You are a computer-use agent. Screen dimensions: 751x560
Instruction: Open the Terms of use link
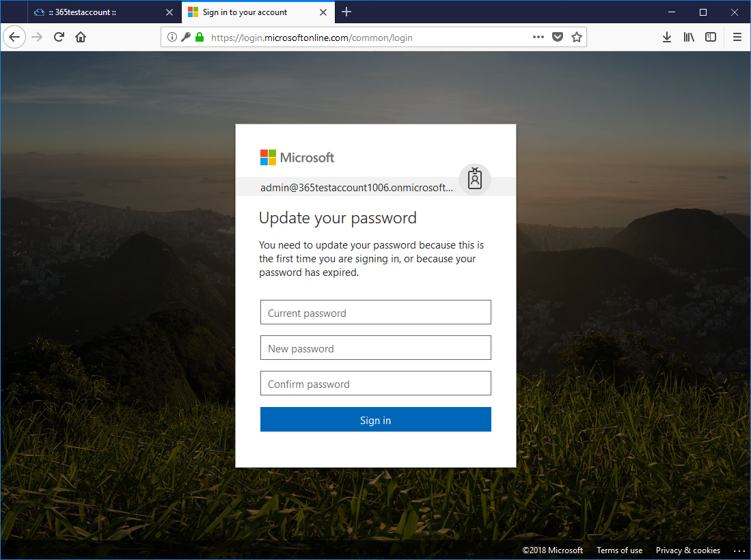point(619,550)
